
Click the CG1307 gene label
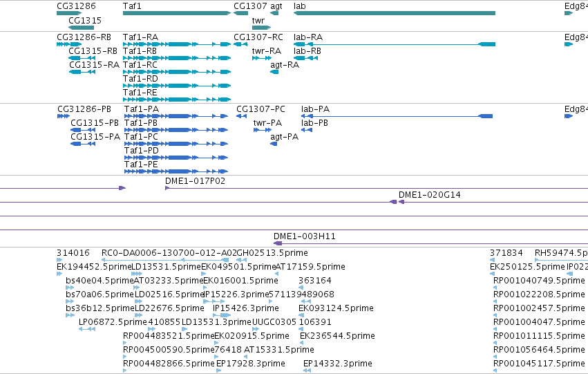[x=250, y=6]
